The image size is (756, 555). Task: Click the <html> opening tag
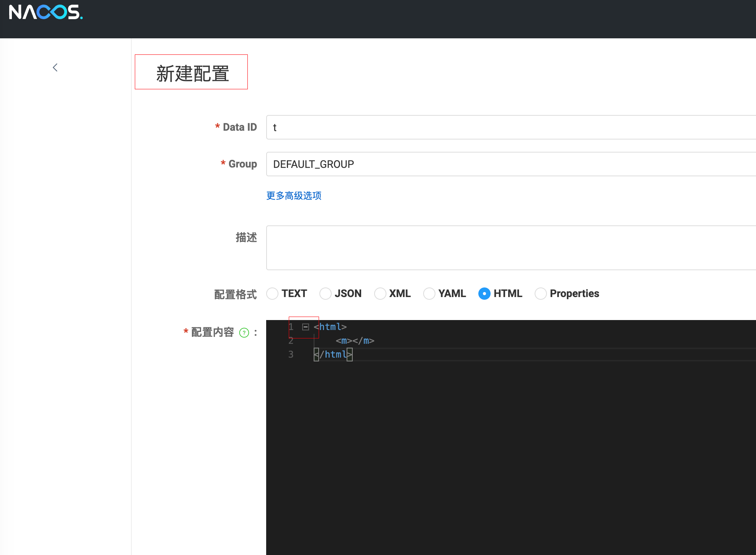330,327
